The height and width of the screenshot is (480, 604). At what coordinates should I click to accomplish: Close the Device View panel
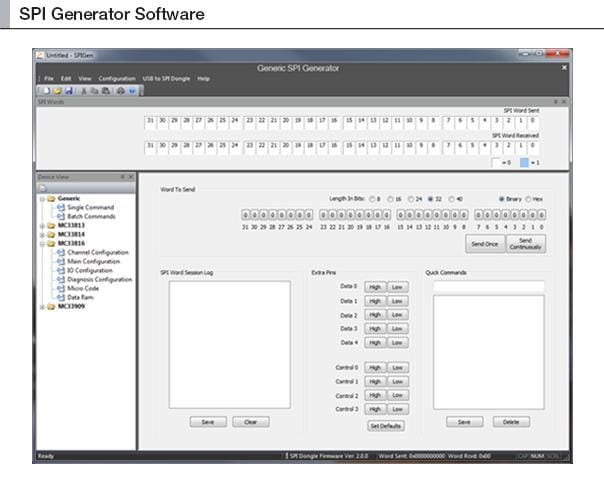pyautogui.click(x=130, y=176)
